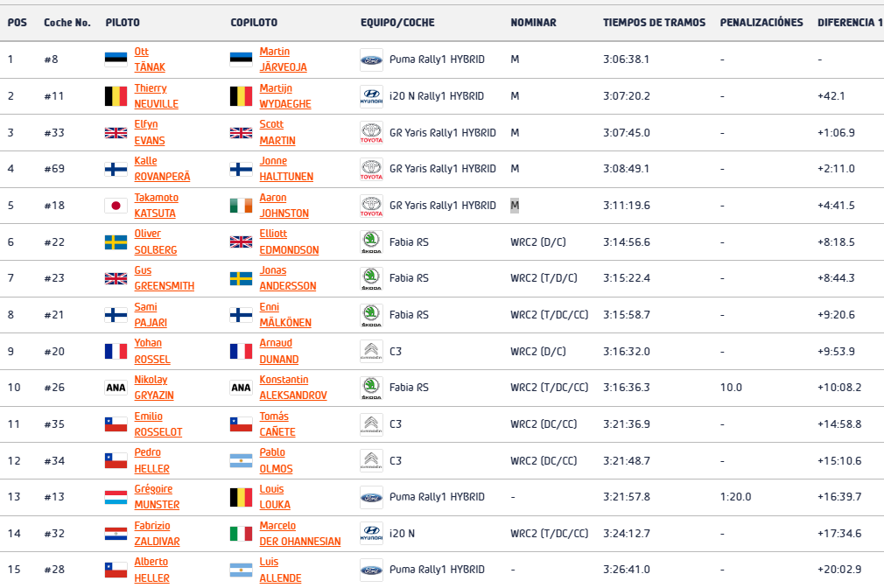Screen dimensions: 884x588
Task: Click the Japanese flag beside Takamoto Katsuta
Action: tap(116, 206)
